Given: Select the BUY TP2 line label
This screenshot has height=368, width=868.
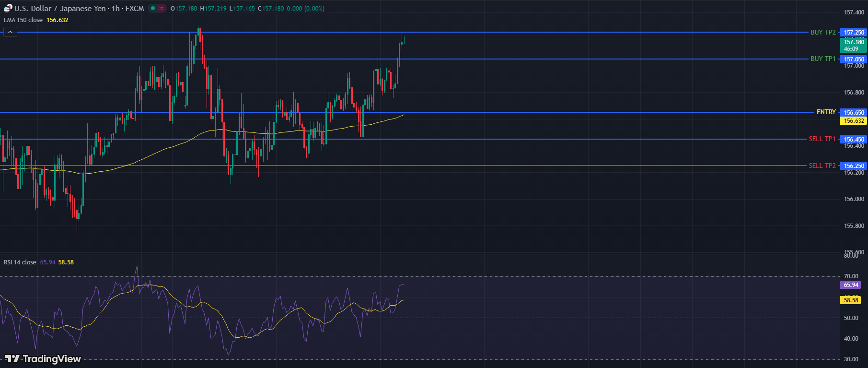Looking at the screenshot, I should pyautogui.click(x=822, y=32).
